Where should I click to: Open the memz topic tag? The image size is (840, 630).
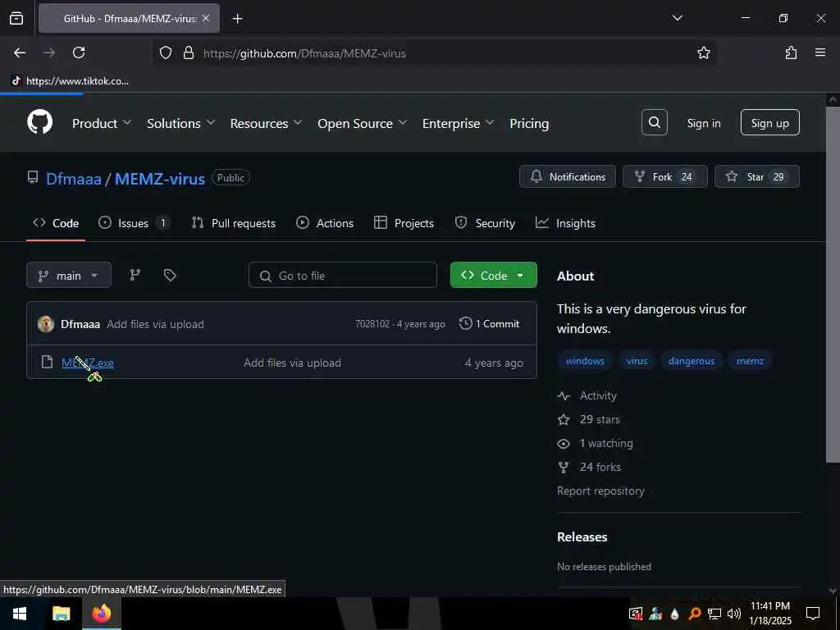tap(750, 361)
